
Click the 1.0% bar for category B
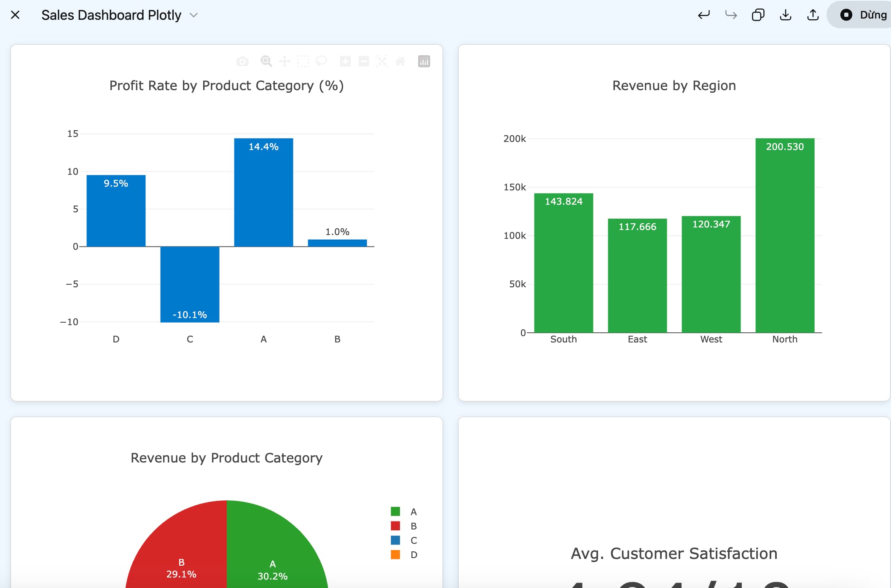337,243
